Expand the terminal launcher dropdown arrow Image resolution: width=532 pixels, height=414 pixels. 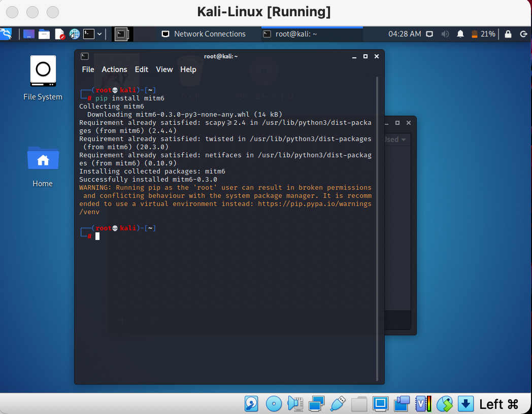(x=99, y=34)
